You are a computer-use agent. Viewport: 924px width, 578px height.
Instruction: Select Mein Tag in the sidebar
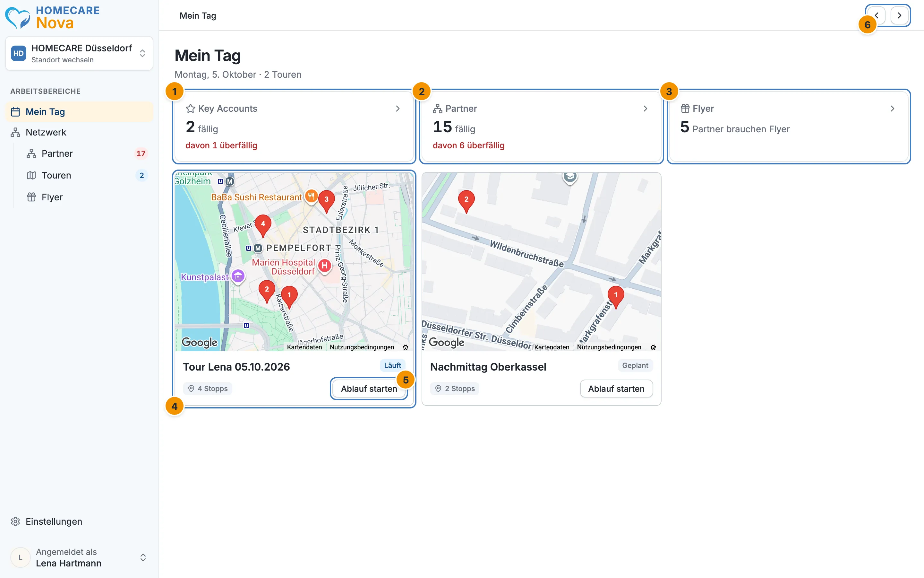coord(79,112)
